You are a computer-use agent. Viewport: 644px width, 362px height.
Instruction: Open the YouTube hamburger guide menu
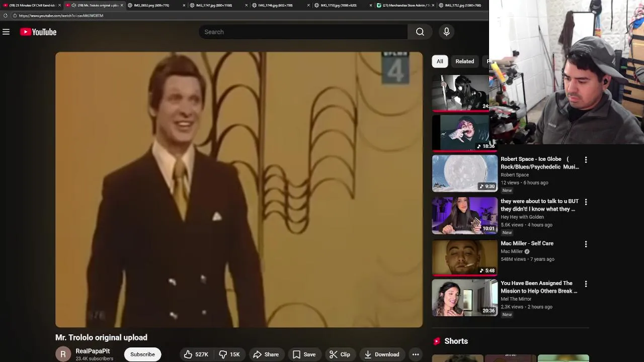pyautogui.click(x=6, y=32)
